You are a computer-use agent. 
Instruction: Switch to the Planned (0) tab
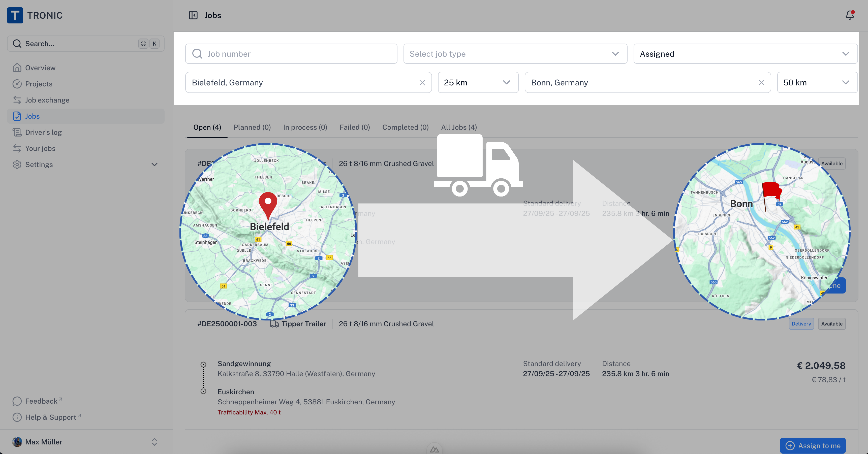pos(252,127)
